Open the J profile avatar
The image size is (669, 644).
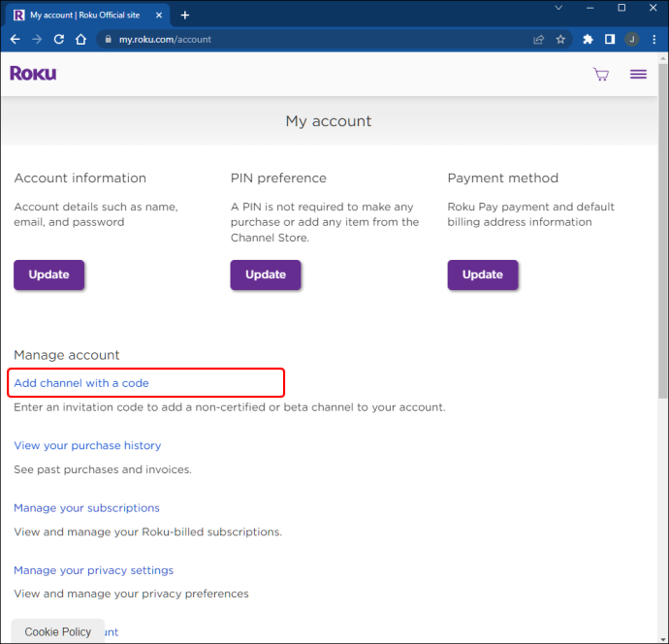click(632, 39)
